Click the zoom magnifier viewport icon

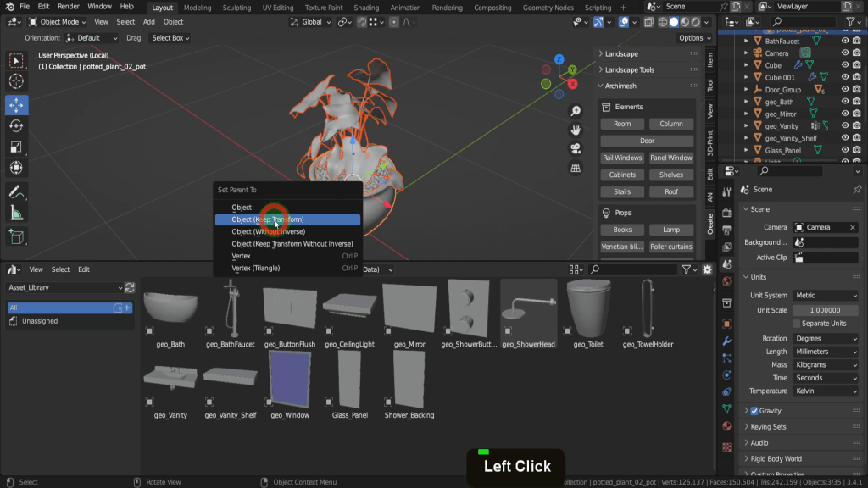point(576,111)
